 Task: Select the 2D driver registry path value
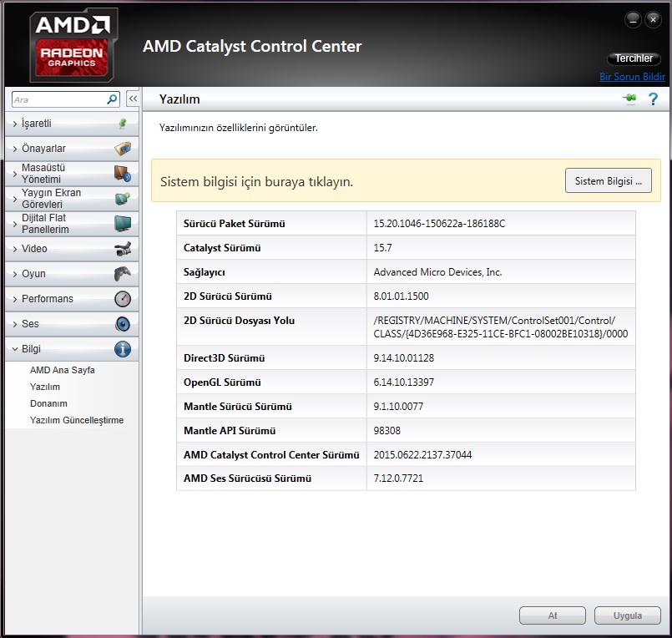click(x=501, y=327)
